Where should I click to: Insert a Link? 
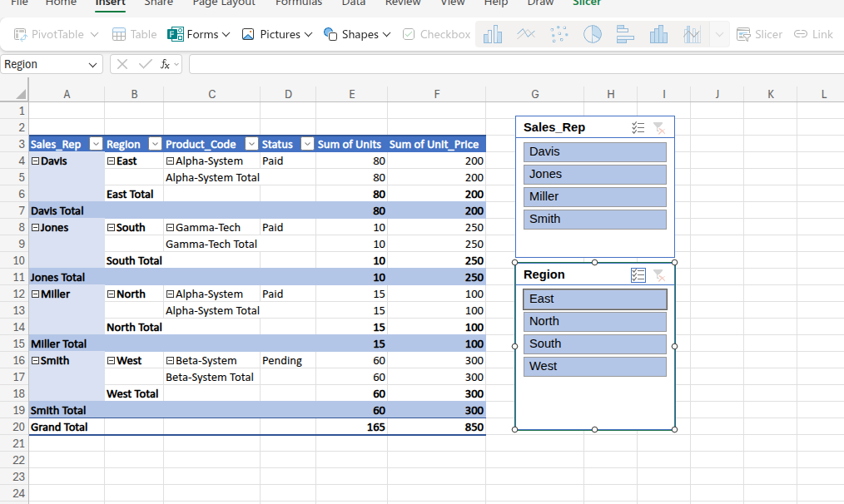tap(813, 34)
